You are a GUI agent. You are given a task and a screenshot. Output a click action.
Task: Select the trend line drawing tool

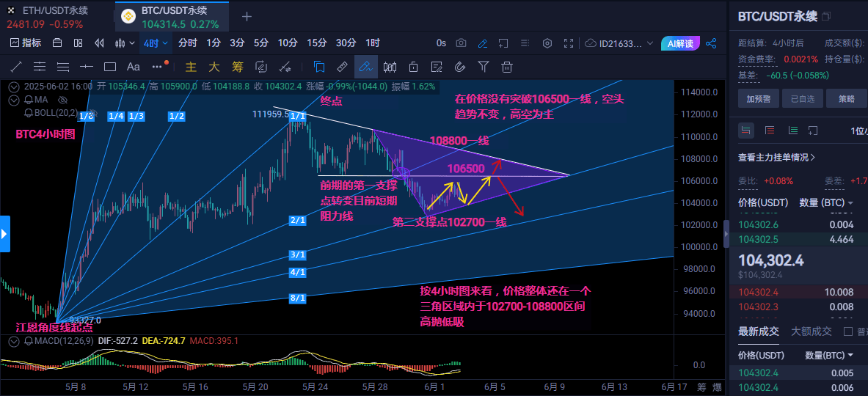[16, 67]
